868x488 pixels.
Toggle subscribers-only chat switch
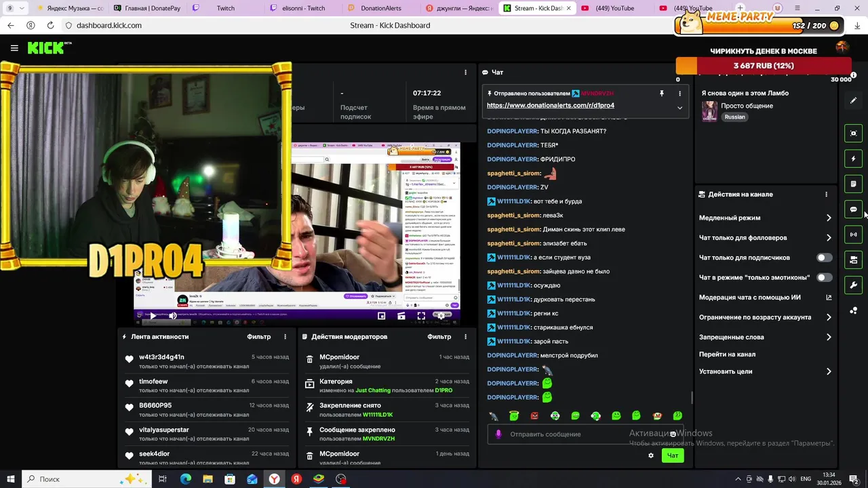825,258
